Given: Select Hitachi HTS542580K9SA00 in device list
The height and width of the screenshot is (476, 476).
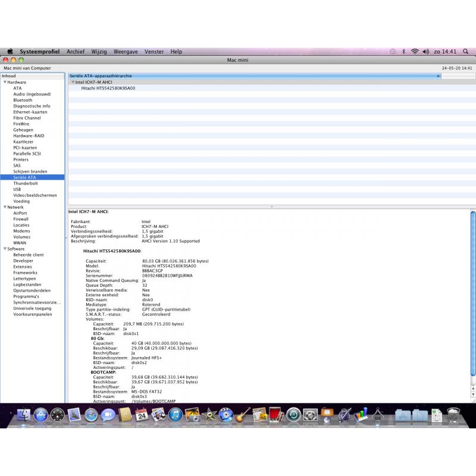Looking at the screenshot, I should (x=108, y=88).
